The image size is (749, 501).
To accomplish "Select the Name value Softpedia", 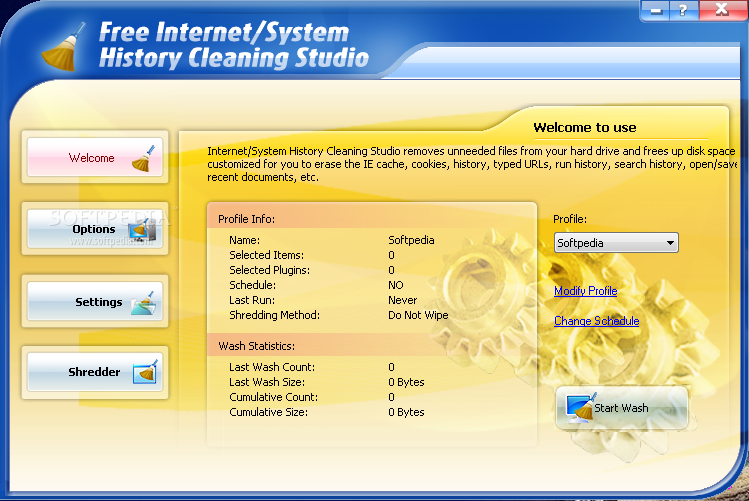I will point(411,240).
